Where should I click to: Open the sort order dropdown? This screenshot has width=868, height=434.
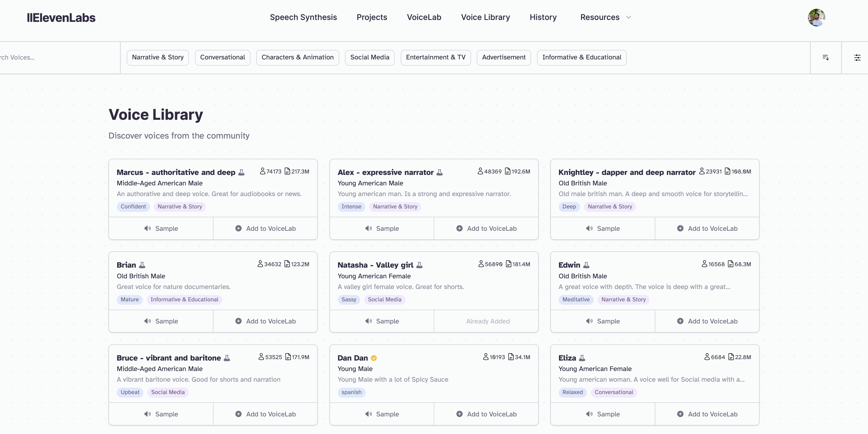[x=826, y=57]
